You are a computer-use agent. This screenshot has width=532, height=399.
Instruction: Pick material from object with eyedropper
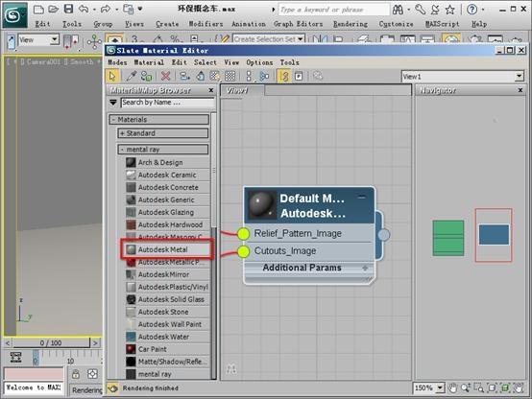pyautogui.click(x=131, y=76)
